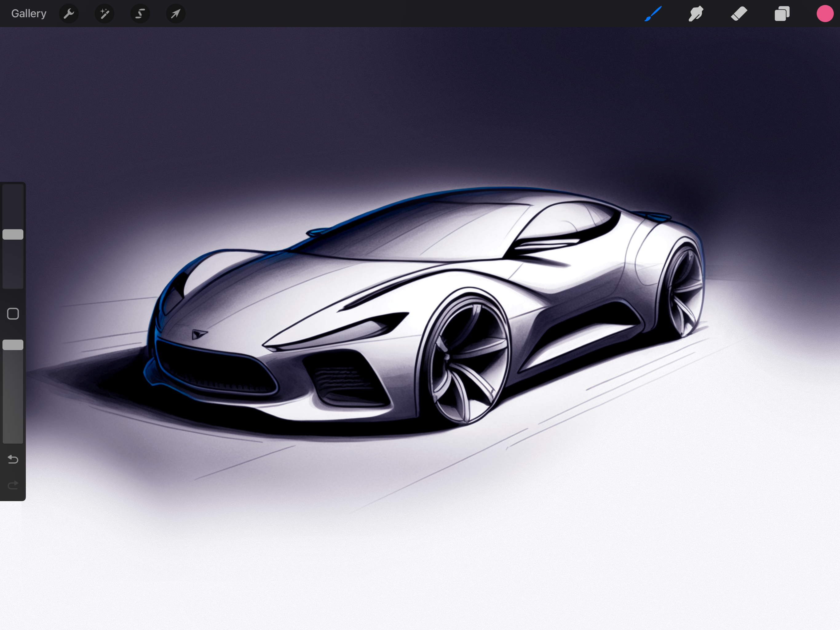This screenshot has width=840, height=630.
Task: Tap the brush size slider handle
Action: coord(13,234)
